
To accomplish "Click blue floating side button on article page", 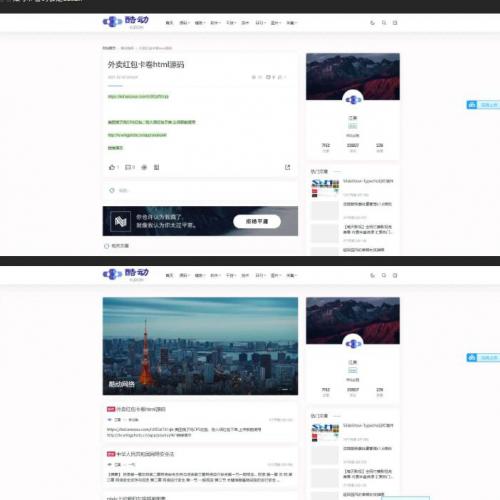I will (483, 105).
